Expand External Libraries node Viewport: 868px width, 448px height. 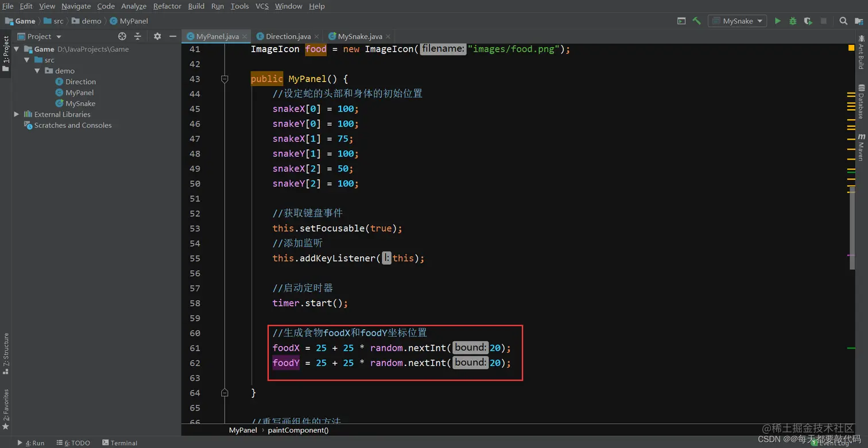(x=17, y=114)
